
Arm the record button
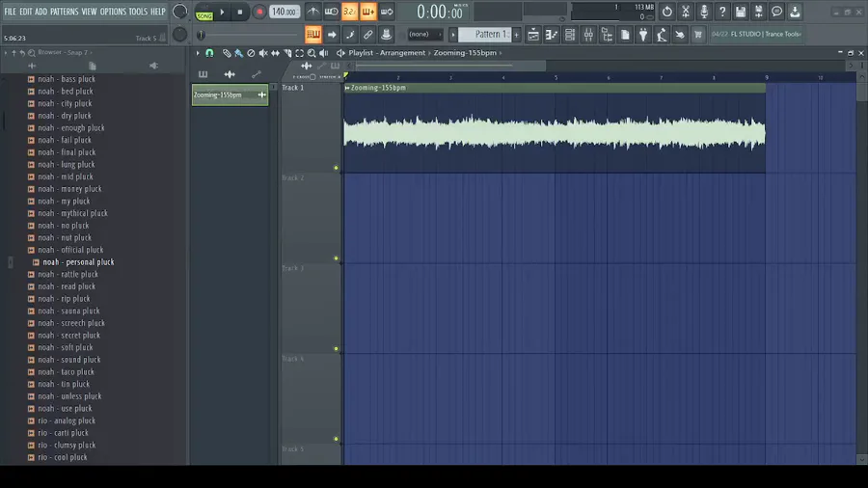click(x=259, y=12)
